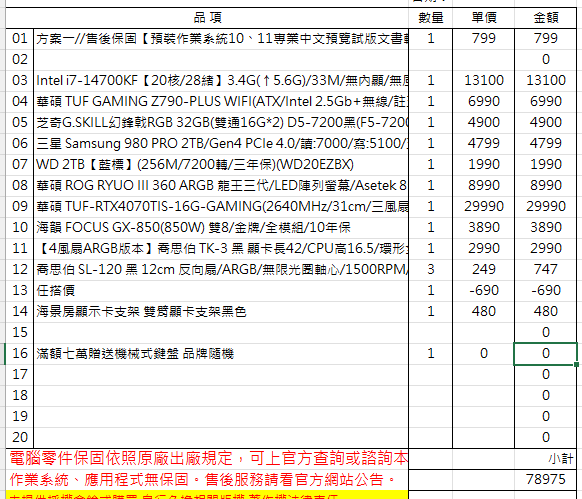Select the TUF-RTX4070TIS-16G-GAMING graphics card cell
The image size is (582, 499).
pyautogui.click(x=221, y=206)
